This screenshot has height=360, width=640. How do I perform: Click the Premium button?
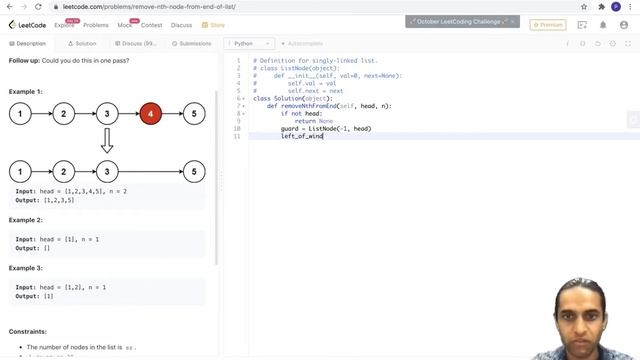coord(548,25)
